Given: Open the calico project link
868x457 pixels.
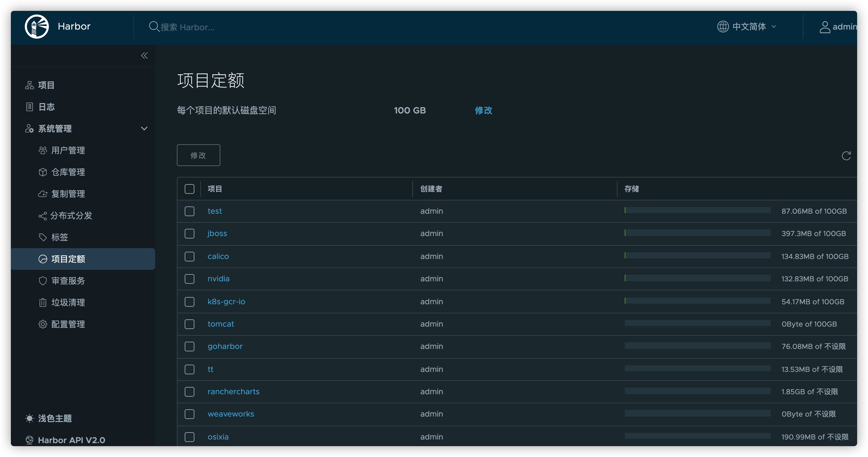Looking at the screenshot, I should pyautogui.click(x=218, y=257).
